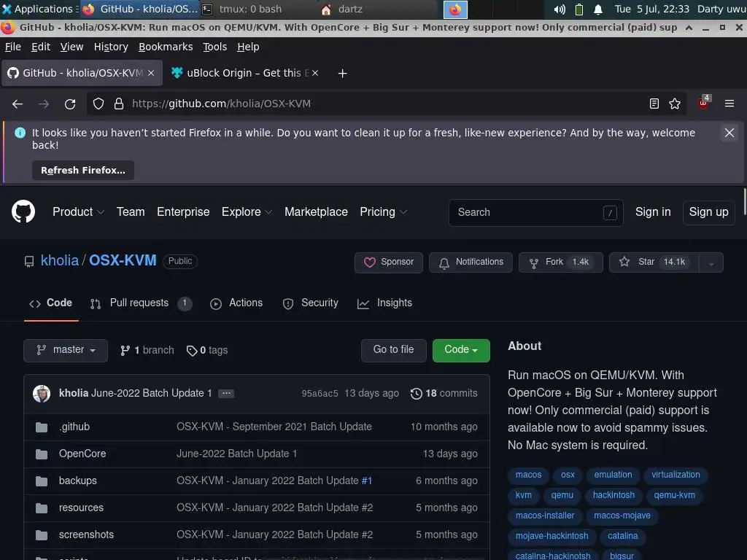This screenshot has height=560, width=747.
Task: Open the Firefox Bookmarks menu
Action: coord(166,47)
